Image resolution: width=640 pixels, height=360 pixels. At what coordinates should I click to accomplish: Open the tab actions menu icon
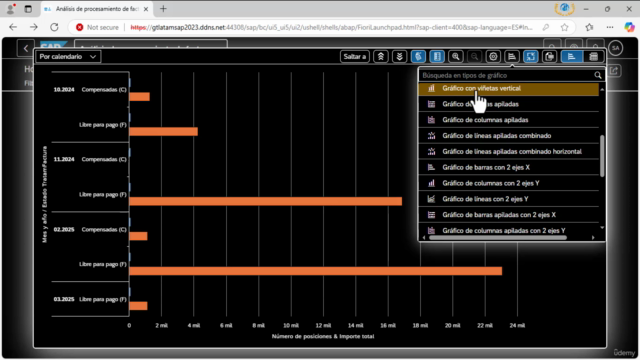pyautogui.click(x=28, y=9)
